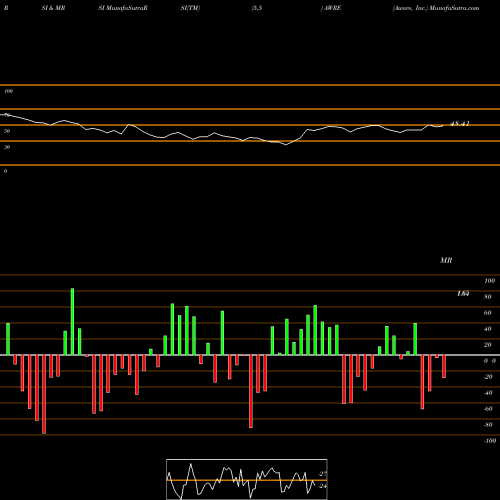Click the 30 label on the RSI axis
This screenshot has width=500, height=500.
click(7, 147)
